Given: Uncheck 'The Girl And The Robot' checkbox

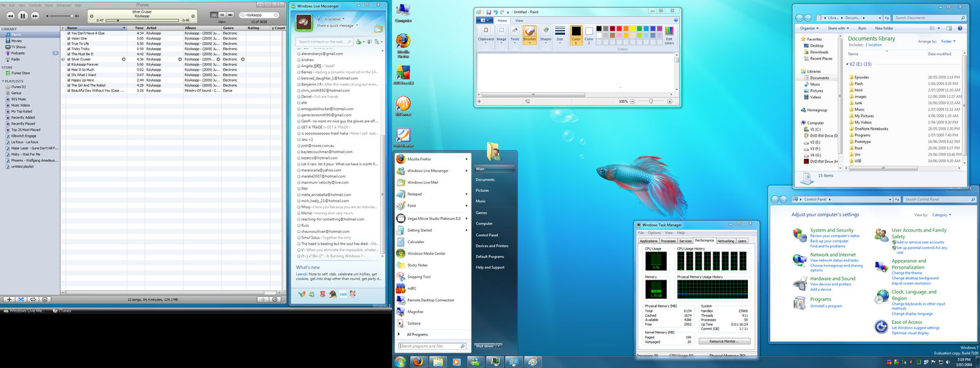Looking at the screenshot, I should click(x=69, y=85).
